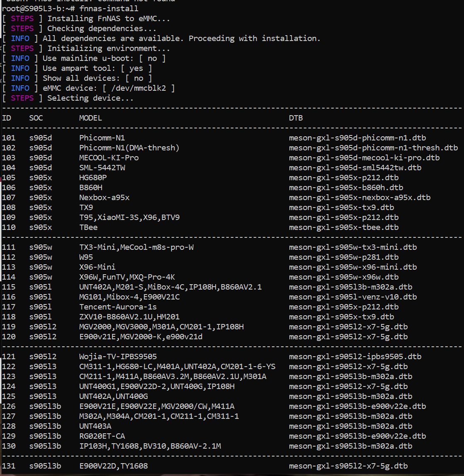Click 'meson-gxl-s905x-tbee.dtb' file name
This screenshot has width=464, height=476.
pyautogui.click(x=344, y=227)
